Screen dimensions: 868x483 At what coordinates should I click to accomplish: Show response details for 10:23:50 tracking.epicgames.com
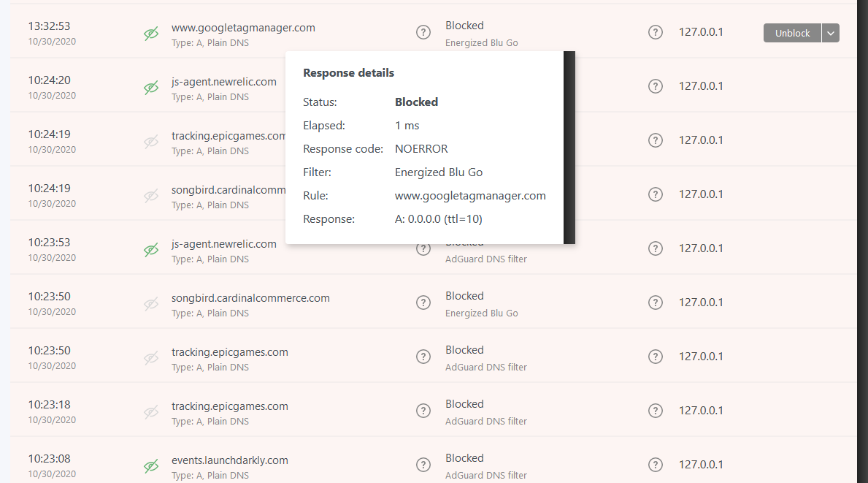click(x=423, y=357)
